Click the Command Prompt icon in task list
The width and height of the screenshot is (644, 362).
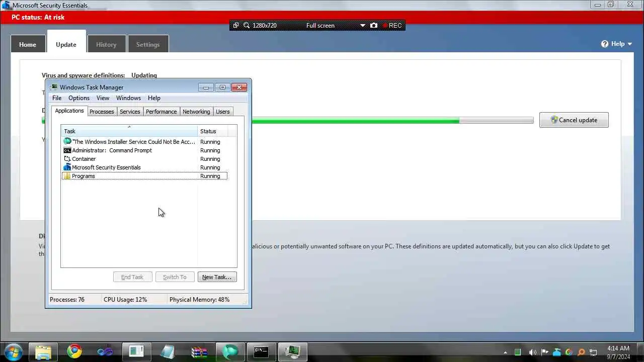pos(67,150)
